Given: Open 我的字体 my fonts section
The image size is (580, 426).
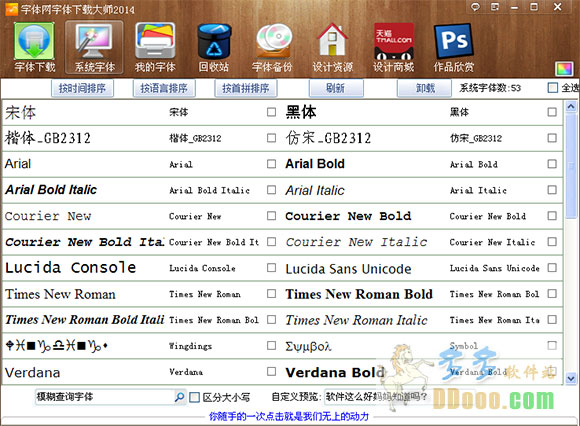Looking at the screenshot, I should coord(155,47).
